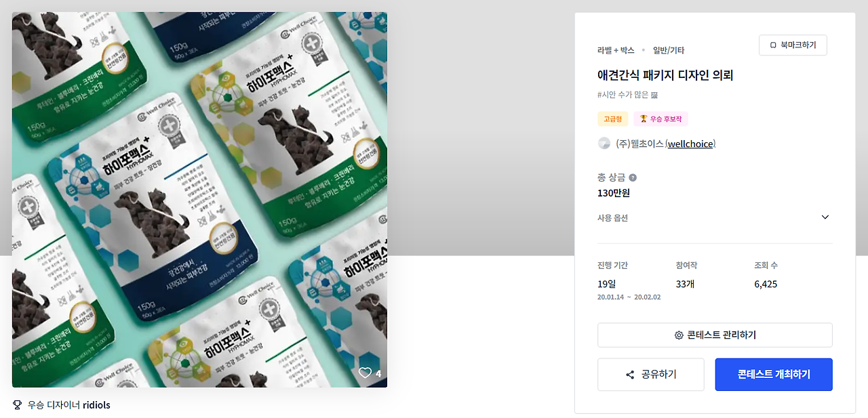Screen dimensions: 868x418
Task: Click the 고급형 badge
Action: (x=613, y=119)
